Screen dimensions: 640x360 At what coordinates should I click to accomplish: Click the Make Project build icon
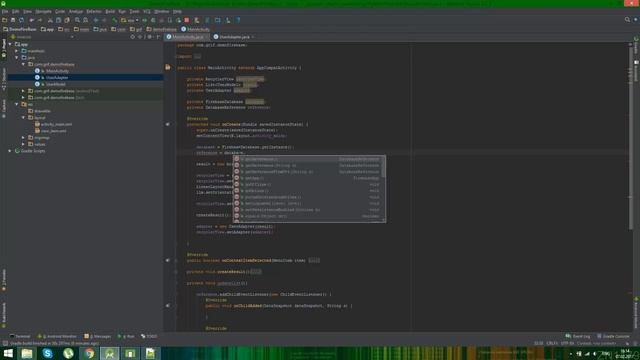coord(115,20)
